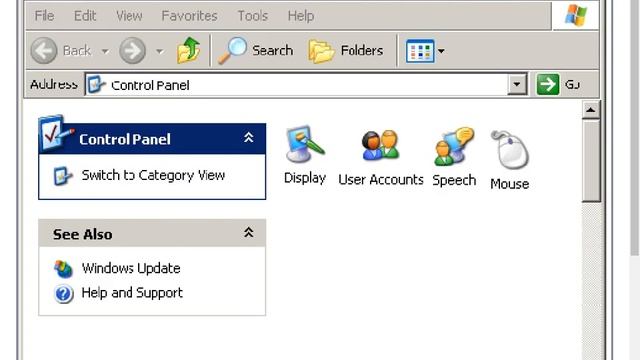Toggle the Folders pane button
This screenshot has width=640, height=360.
click(x=346, y=51)
